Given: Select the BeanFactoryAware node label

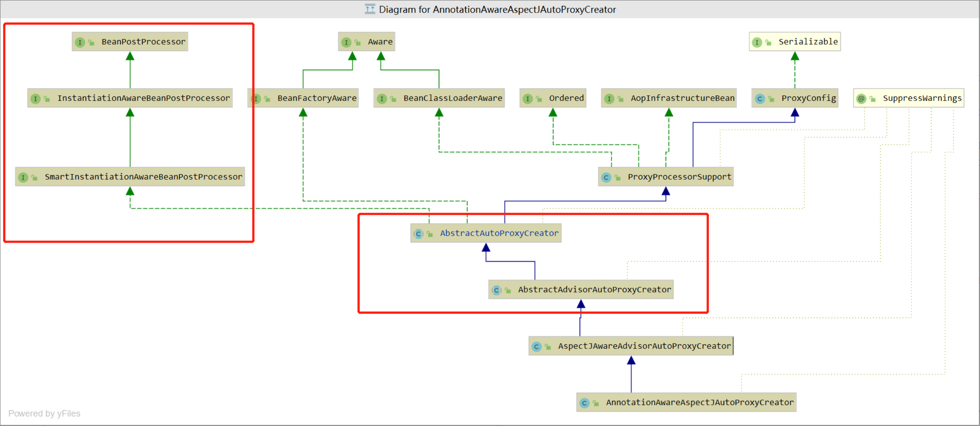Looking at the screenshot, I should [x=317, y=98].
